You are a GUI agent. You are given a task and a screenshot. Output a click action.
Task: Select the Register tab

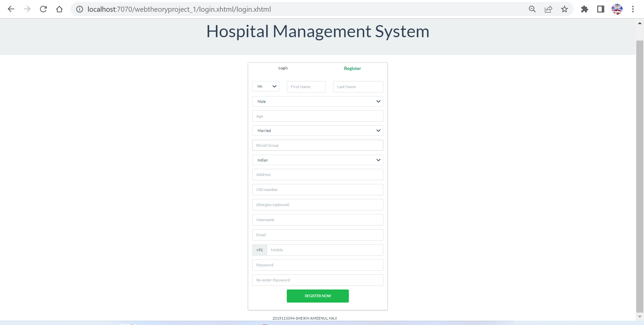[x=352, y=68]
